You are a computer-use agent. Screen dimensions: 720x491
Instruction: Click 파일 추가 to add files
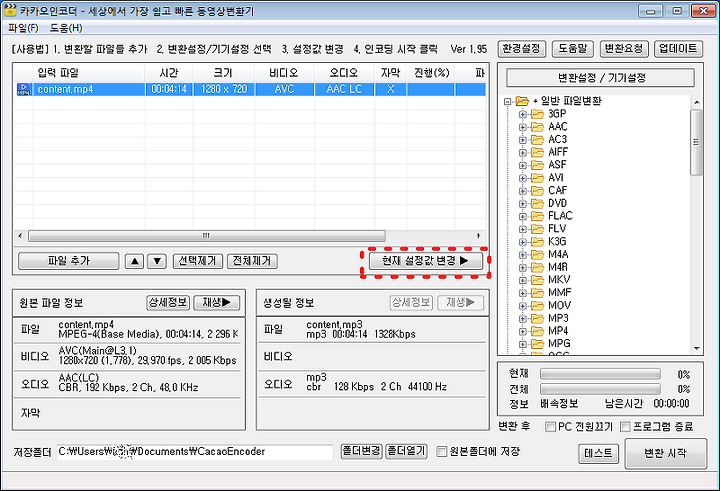68,261
